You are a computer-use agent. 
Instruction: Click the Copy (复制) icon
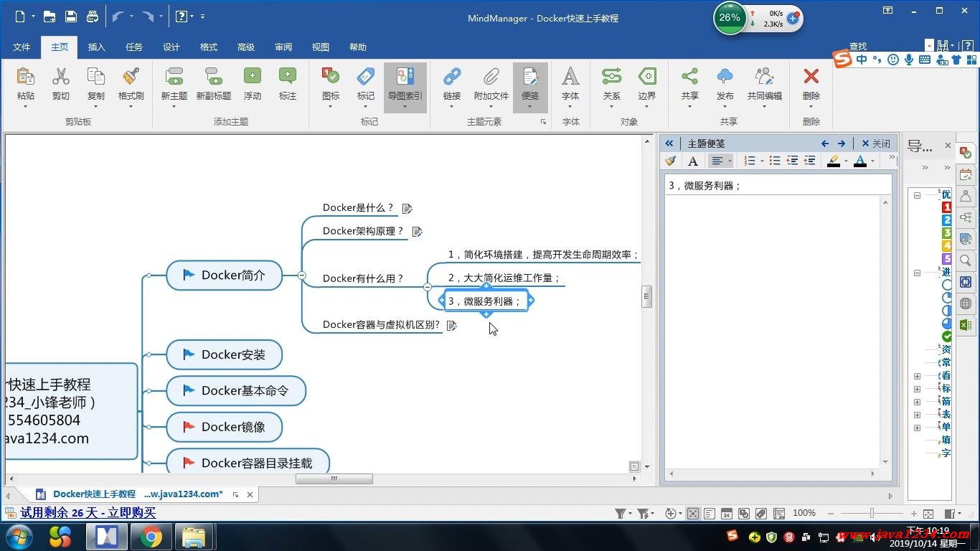(95, 76)
